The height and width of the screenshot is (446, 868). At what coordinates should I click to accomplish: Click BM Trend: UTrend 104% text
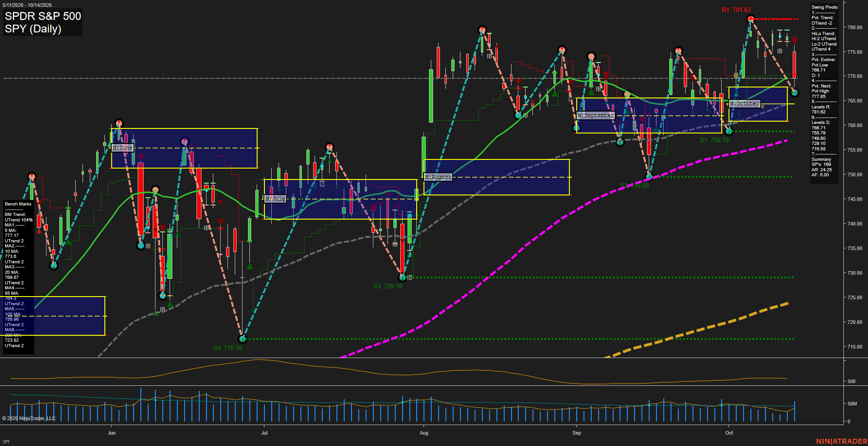pyautogui.click(x=19, y=217)
